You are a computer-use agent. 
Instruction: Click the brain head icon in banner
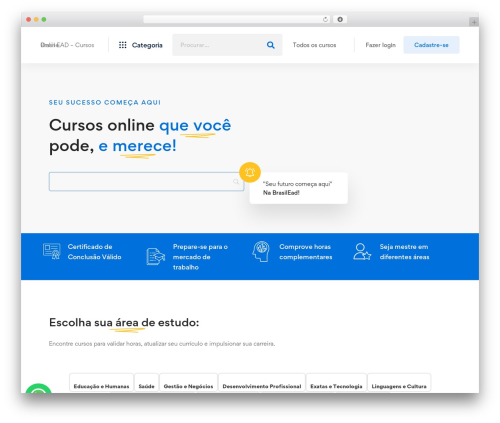tap(261, 251)
